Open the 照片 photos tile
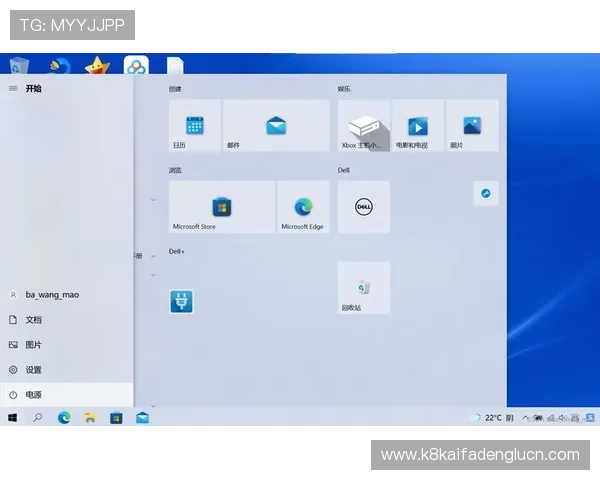 click(472, 126)
